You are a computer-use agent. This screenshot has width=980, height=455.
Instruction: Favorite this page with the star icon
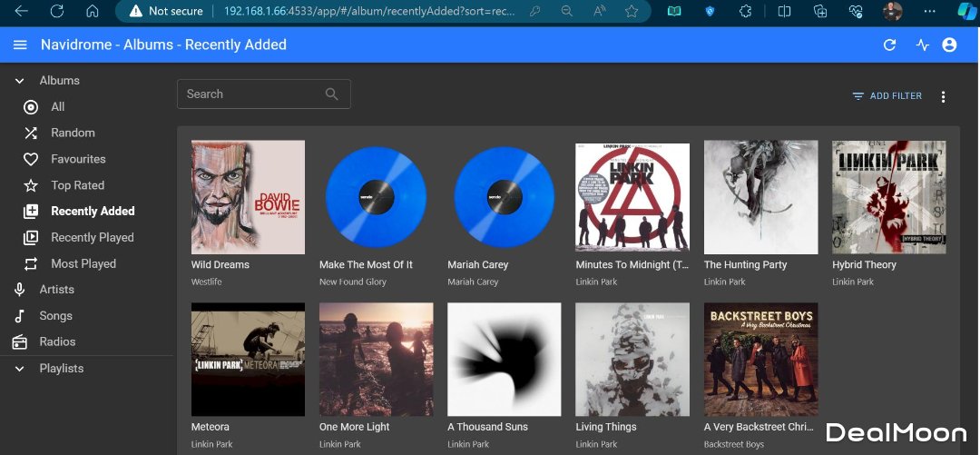[x=632, y=11]
